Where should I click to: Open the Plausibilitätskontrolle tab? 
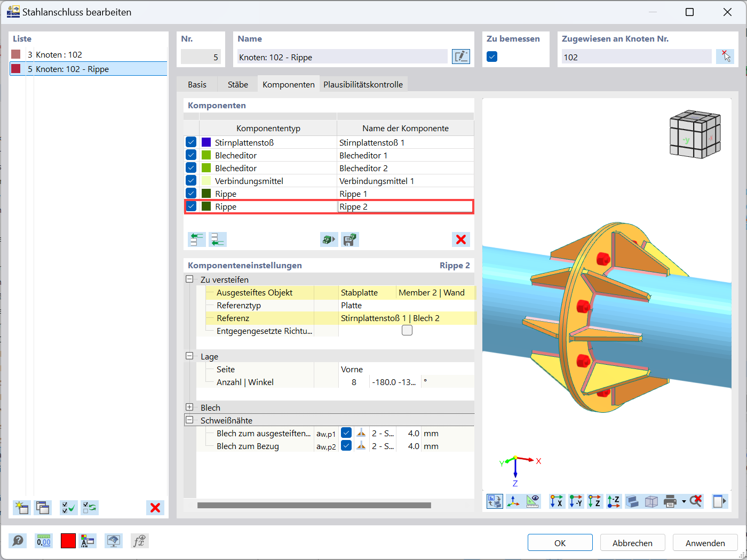click(363, 84)
